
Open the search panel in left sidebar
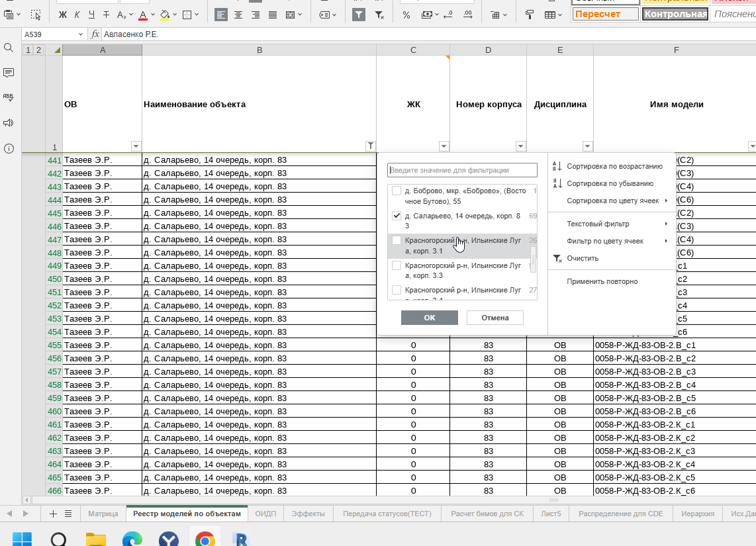pyautogui.click(x=9, y=48)
